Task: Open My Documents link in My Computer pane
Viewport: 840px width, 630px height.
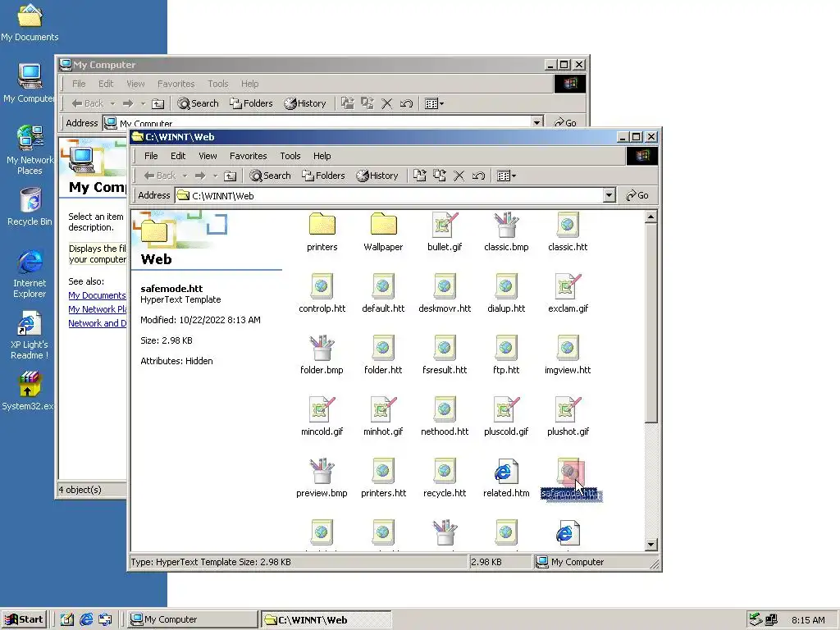Action: (x=97, y=295)
